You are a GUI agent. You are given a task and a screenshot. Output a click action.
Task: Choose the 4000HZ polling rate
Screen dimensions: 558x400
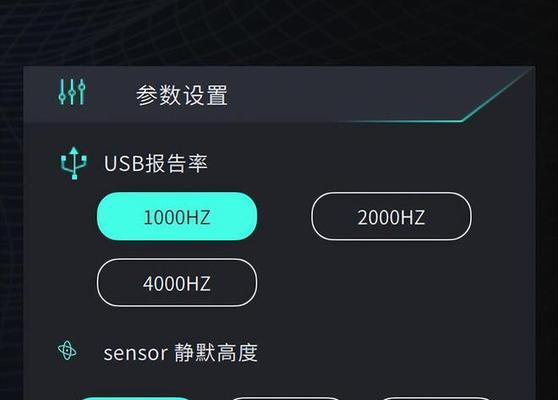pyautogui.click(x=177, y=283)
